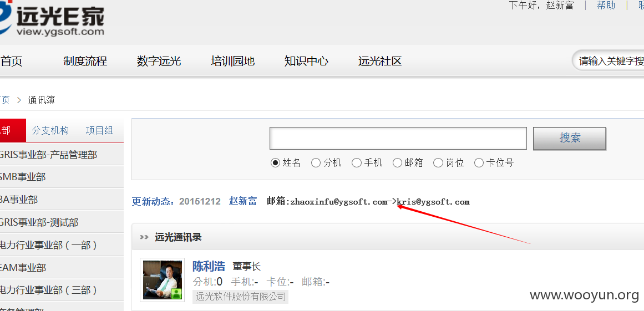Screen dimensions: 644x311
Task: Select EAM事业部 department
Action: pos(62,268)
